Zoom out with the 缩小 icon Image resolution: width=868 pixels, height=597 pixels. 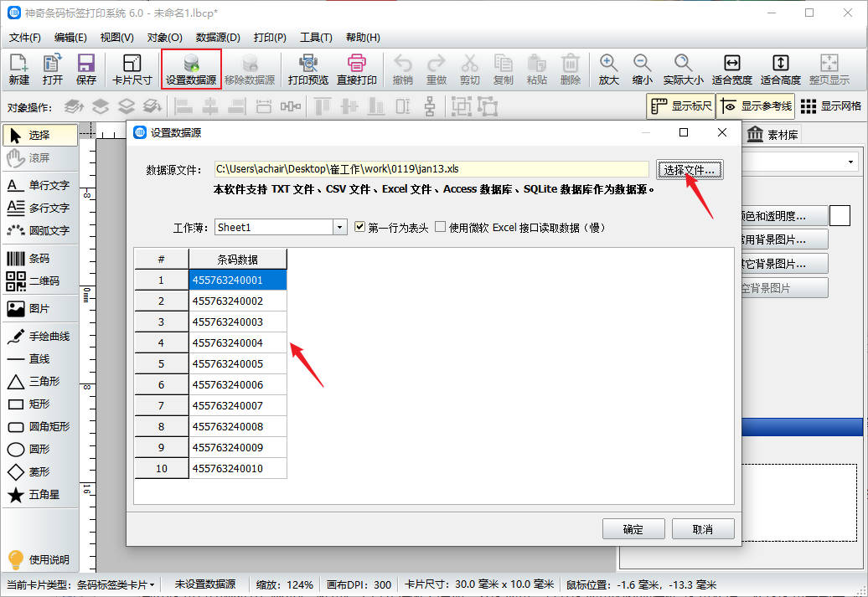tap(642, 69)
